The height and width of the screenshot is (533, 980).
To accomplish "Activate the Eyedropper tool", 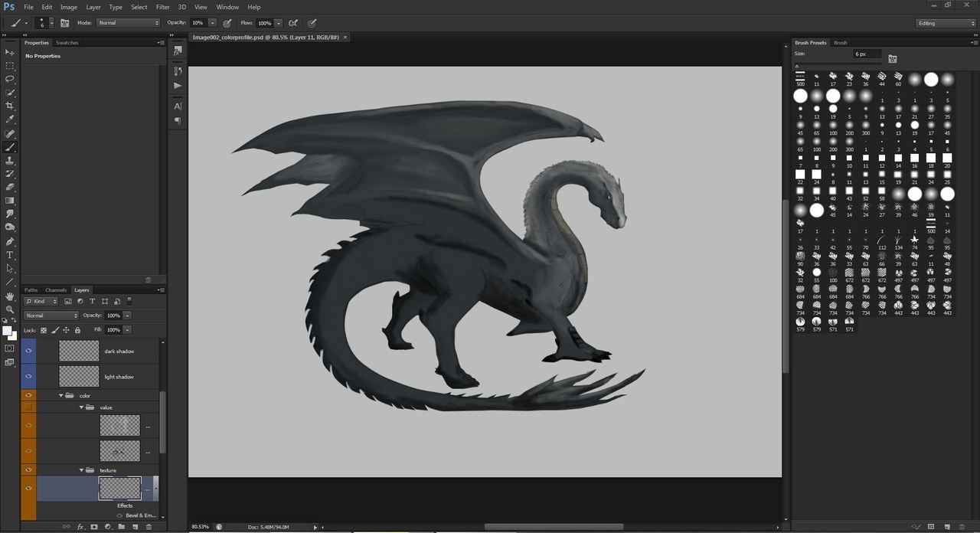I will (10, 119).
